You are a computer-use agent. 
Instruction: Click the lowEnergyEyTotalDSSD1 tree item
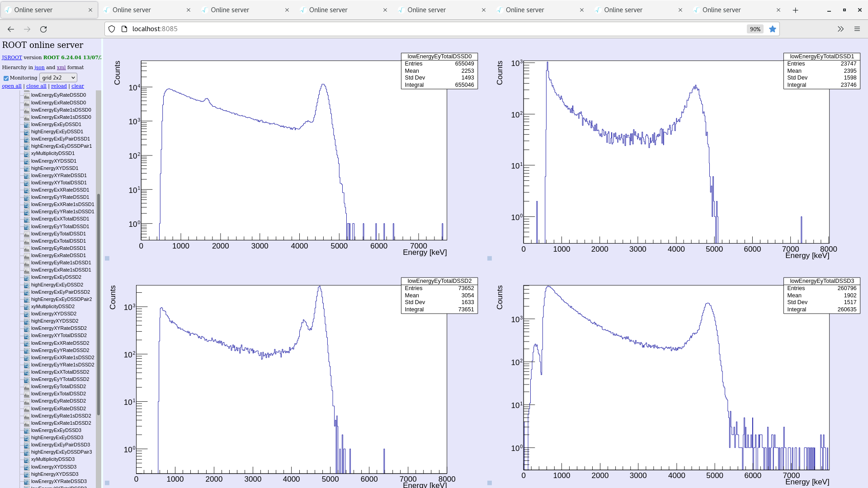(x=58, y=234)
